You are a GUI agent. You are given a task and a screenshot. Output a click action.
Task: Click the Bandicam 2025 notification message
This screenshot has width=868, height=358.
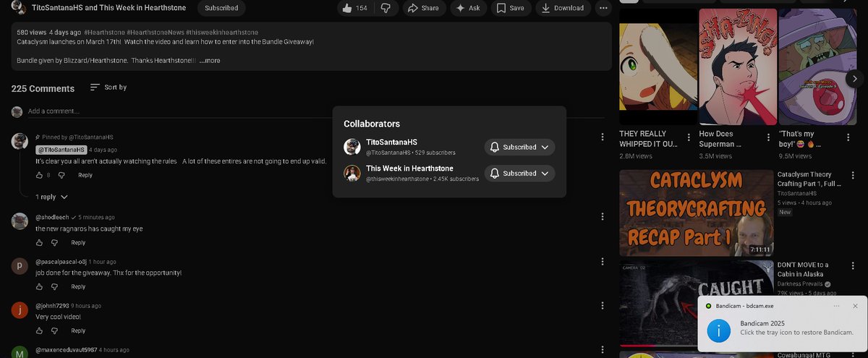pyautogui.click(x=796, y=328)
